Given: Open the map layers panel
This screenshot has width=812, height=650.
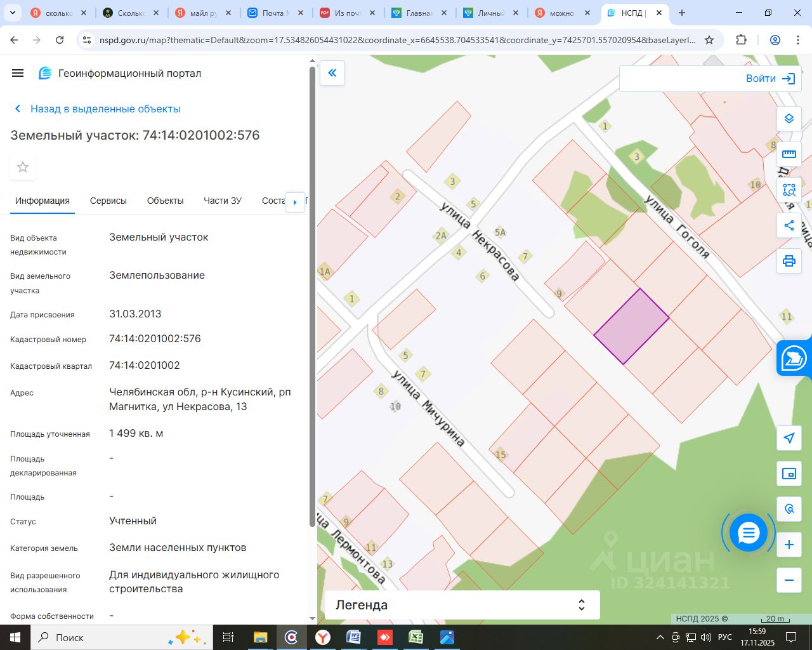Looking at the screenshot, I should tap(789, 119).
